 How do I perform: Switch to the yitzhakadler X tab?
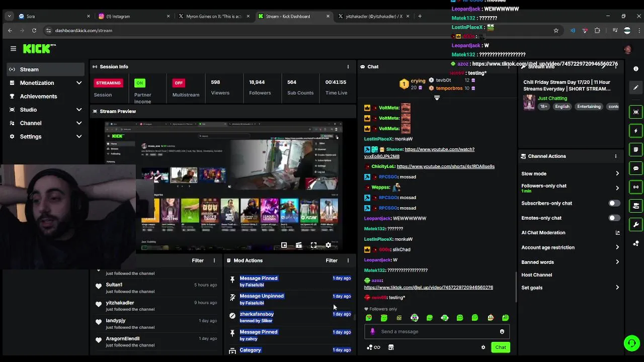coord(373,16)
